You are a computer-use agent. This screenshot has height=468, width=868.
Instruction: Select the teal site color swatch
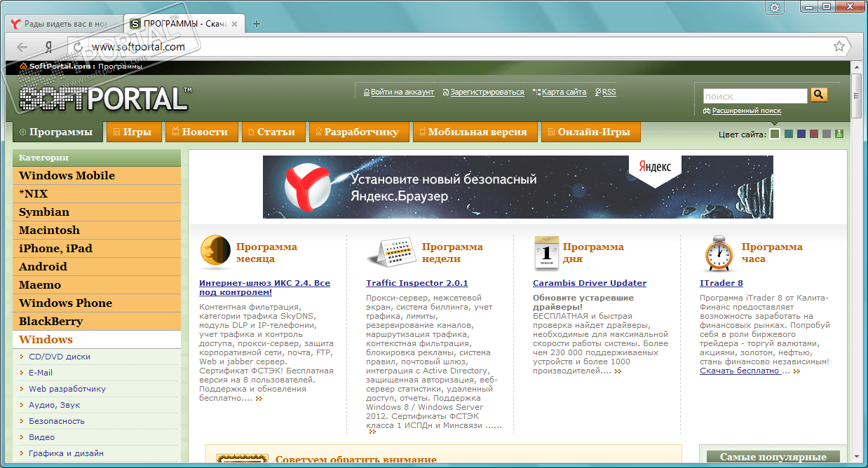[x=789, y=134]
